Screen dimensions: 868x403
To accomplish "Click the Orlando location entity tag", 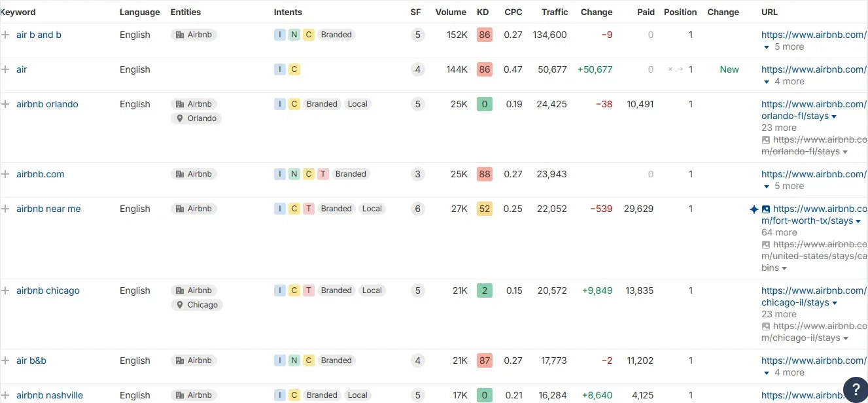I will [196, 118].
